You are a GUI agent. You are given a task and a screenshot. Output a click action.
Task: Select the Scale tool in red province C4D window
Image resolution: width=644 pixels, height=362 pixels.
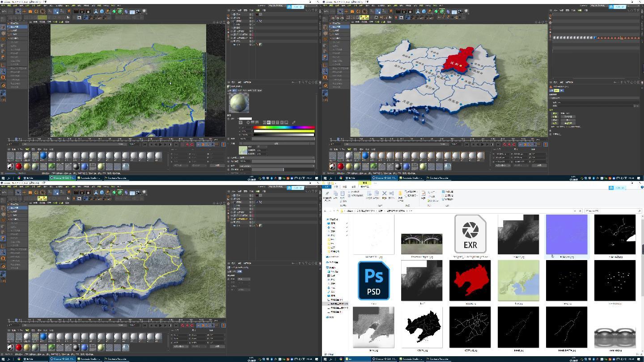click(x=352, y=12)
